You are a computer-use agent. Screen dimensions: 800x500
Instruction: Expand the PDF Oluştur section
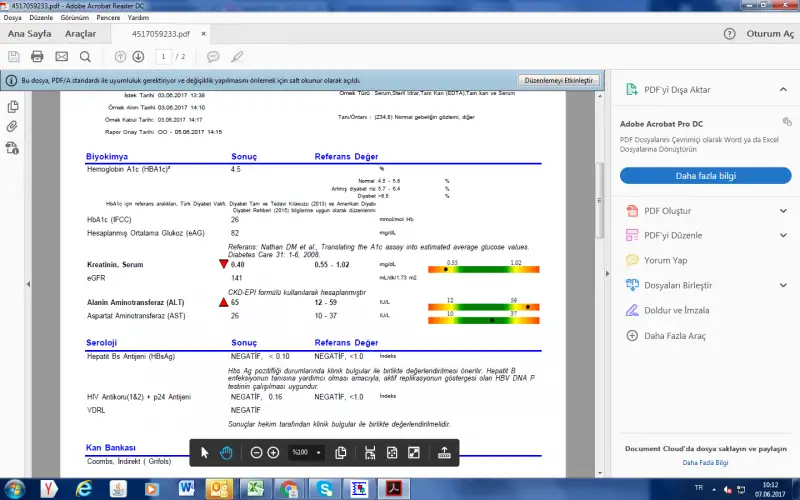(783, 211)
